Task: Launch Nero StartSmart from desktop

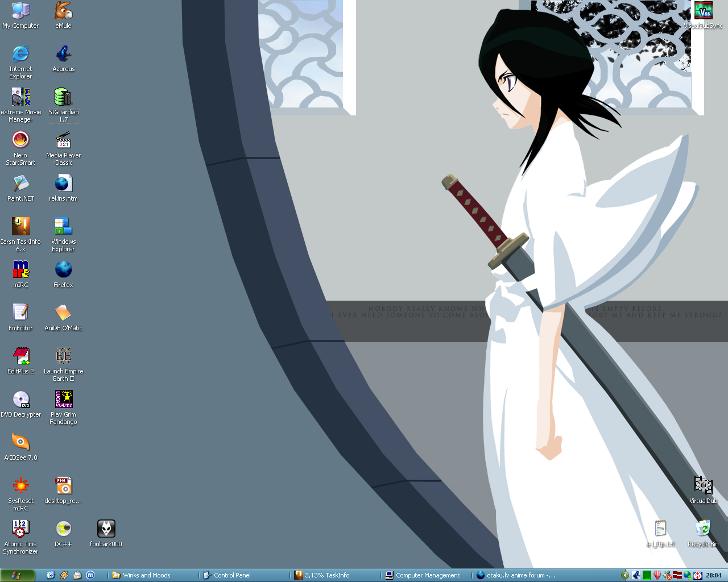Action: (x=20, y=148)
